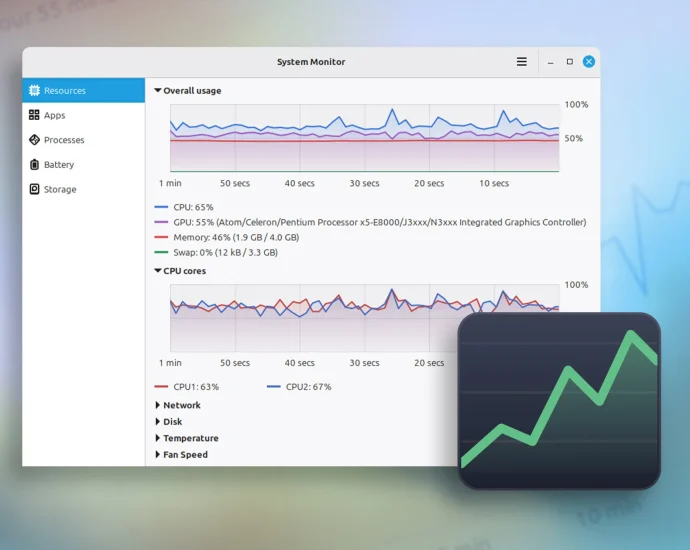Click 'Memory: 46% (1.9 GB / 4.0 GB)' text
Image resolution: width=690 pixels, height=550 pixels.
(236, 238)
